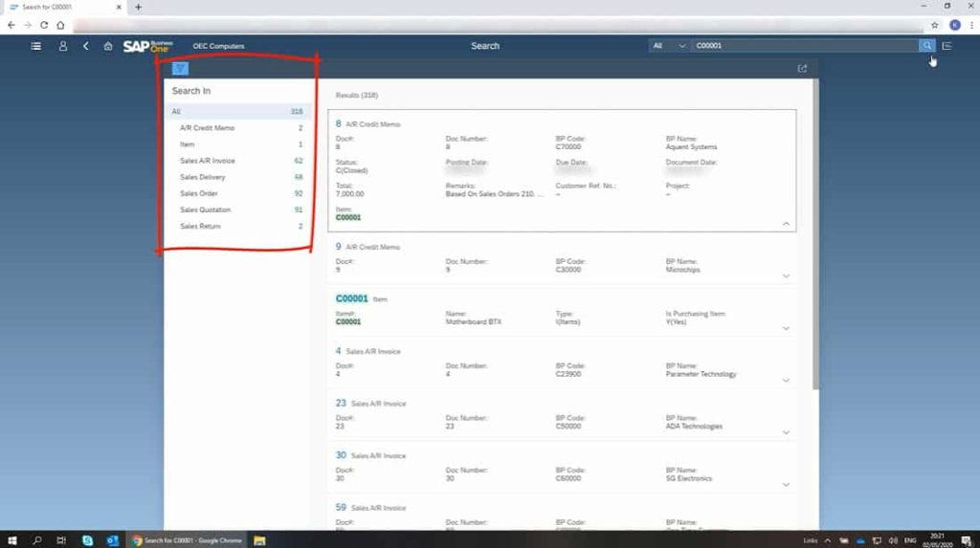The width and height of the screenshot is (980, 548).
Task: Click the browser address bar
Action: tap(498, 25)
